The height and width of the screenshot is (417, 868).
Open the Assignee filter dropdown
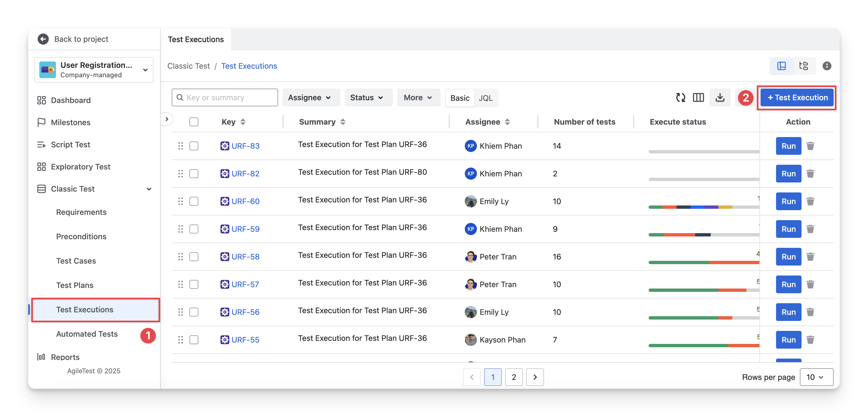click(309, 98)
